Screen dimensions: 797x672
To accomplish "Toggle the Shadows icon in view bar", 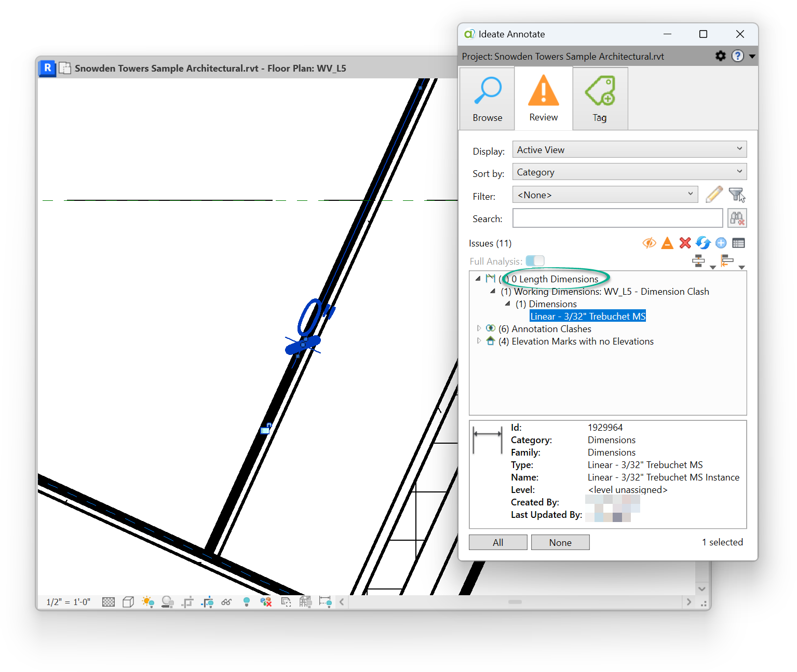I will pos(168,602).
